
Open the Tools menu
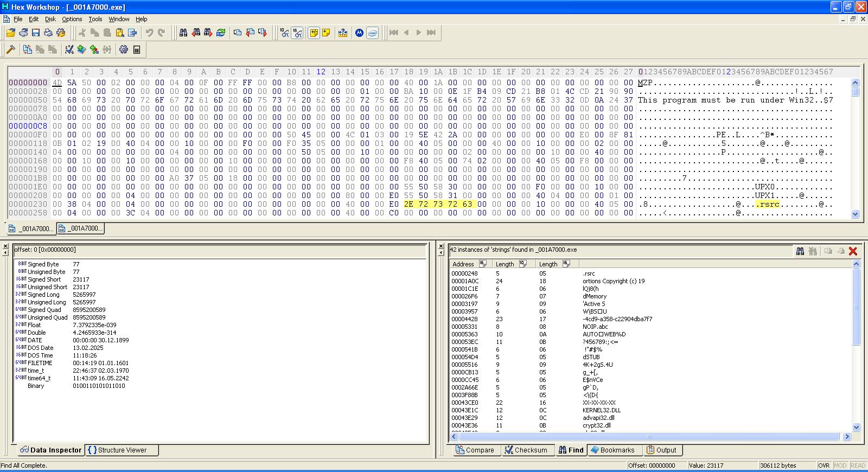(x=95, y=19)
